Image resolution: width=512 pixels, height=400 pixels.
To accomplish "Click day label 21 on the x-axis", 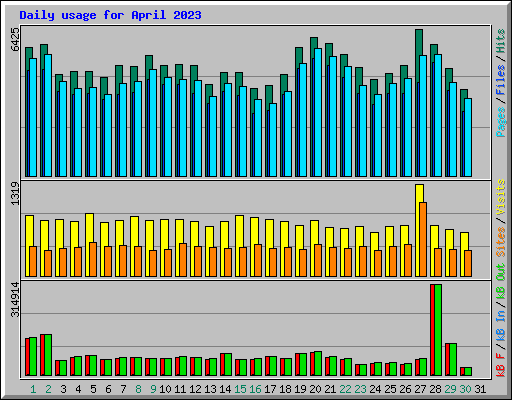I will pyautogui.click(x=330, y=389).
